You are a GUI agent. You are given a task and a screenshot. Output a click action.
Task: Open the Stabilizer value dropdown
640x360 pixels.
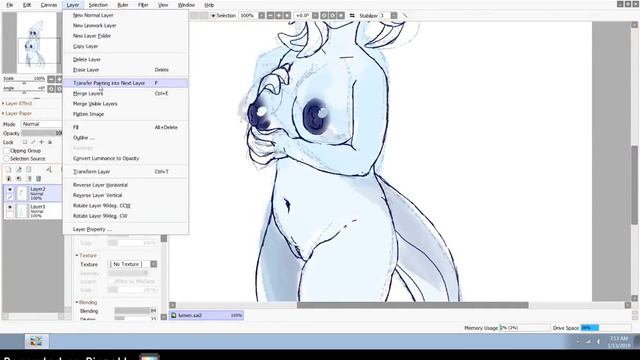click(393, 16)
